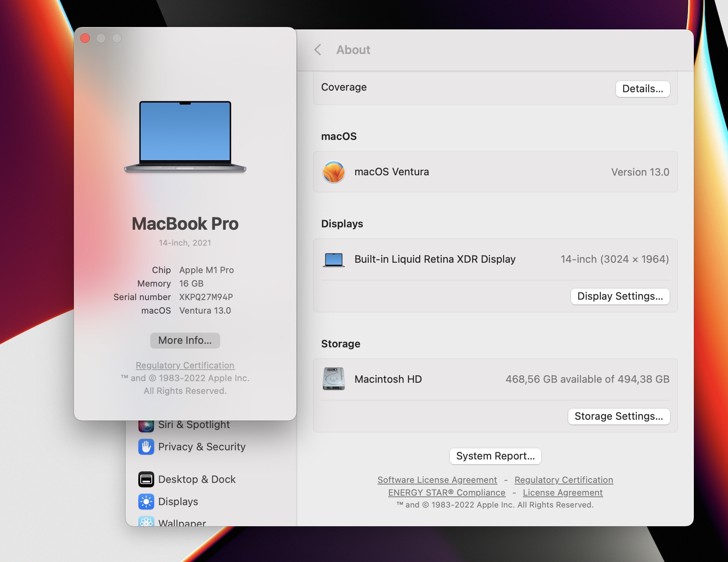This screenshot has width=728, height=562.
Task: Click the Displays sun icon in sidebar
Action: coord(146,502)
